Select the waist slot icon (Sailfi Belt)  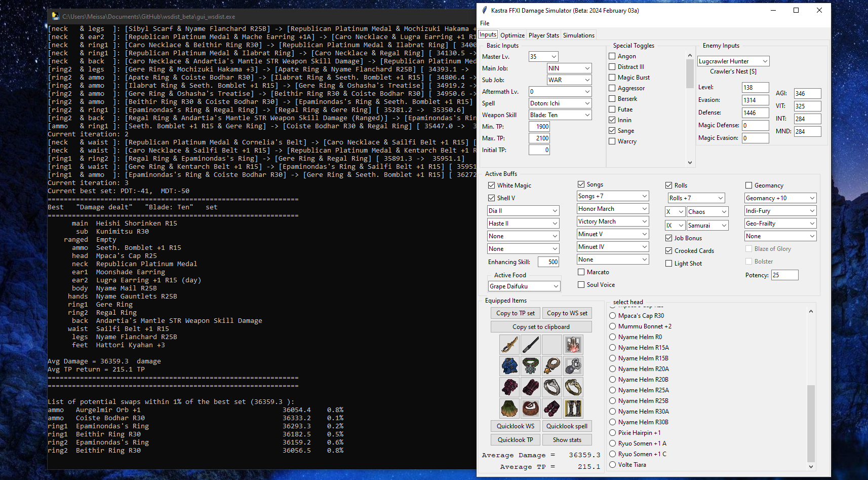tap(531, 409)
